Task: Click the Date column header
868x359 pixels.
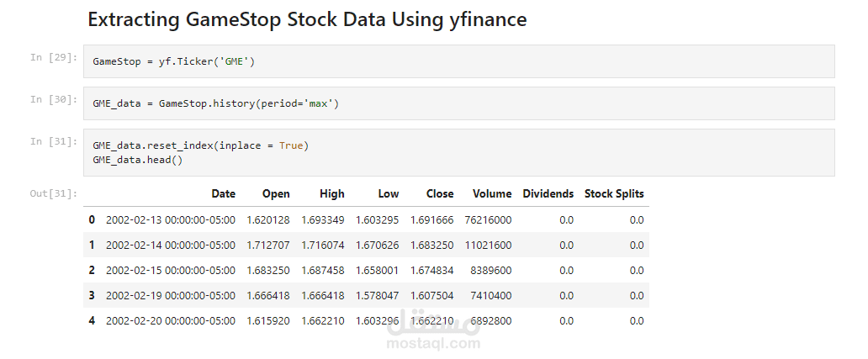Action: [x=223, y=193]
